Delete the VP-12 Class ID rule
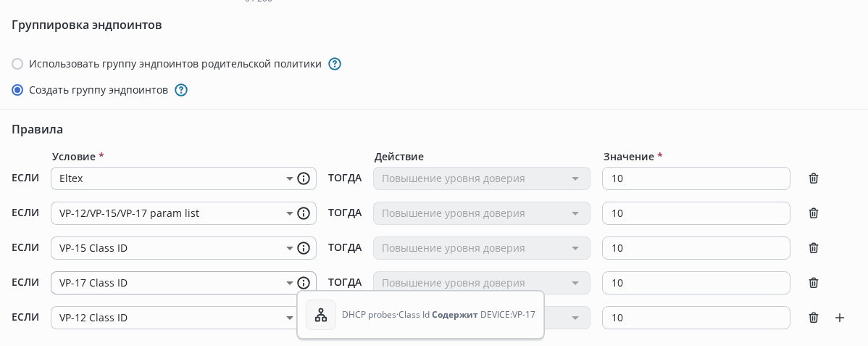The image size is (868, 346). point(814,318)
